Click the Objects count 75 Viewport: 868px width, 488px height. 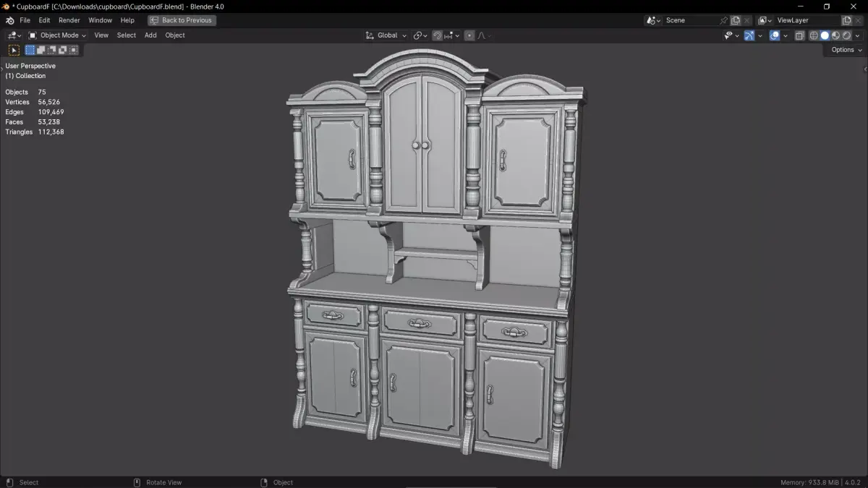42,92
